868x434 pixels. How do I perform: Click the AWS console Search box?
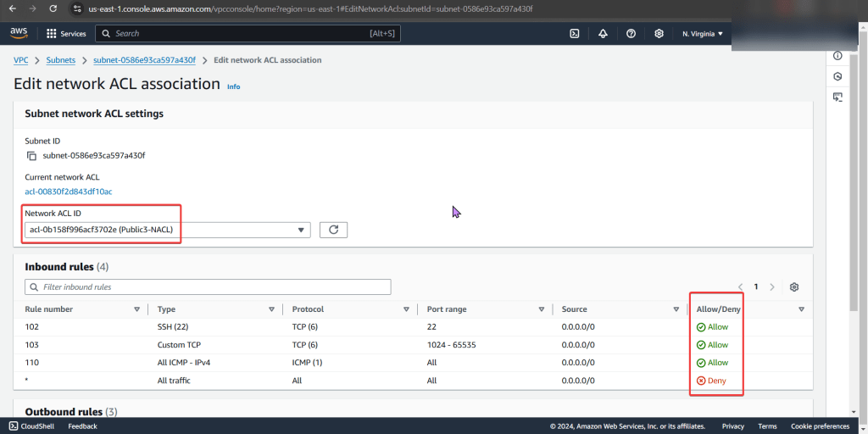pyautogui.click(x=248, y=34)
